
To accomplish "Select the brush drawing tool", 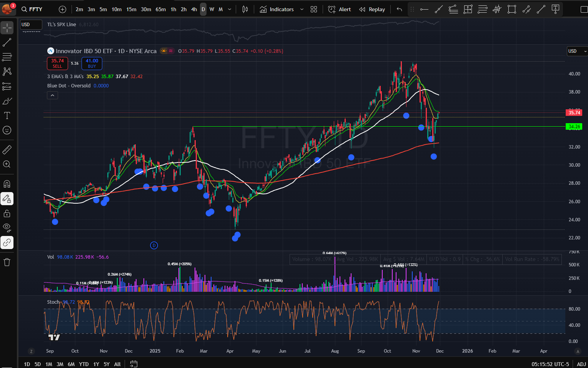I will point(7,101).
